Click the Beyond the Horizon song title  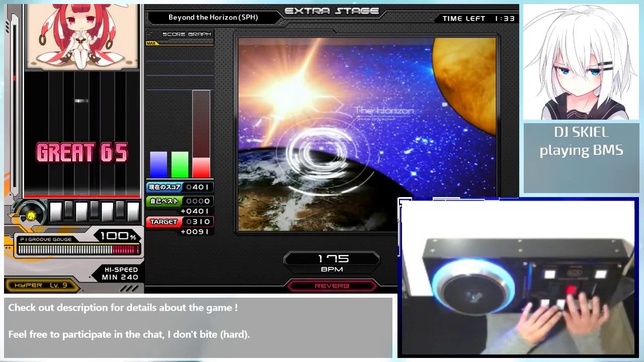click(x=213, y=17)
